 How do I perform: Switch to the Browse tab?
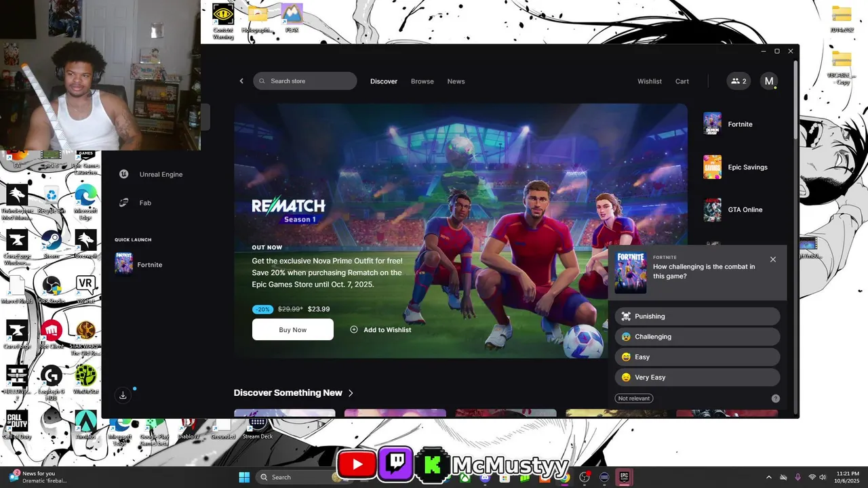pos(422,81)
